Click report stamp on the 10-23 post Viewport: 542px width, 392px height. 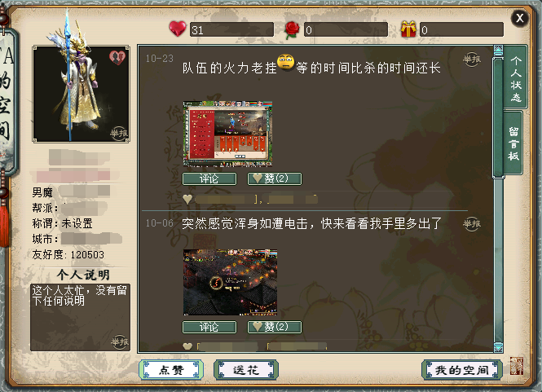click(x=472, y=59)
